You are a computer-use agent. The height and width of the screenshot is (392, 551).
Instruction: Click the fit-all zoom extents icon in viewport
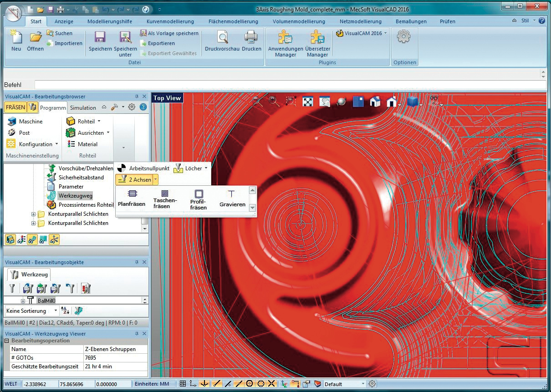pos(308,102)
